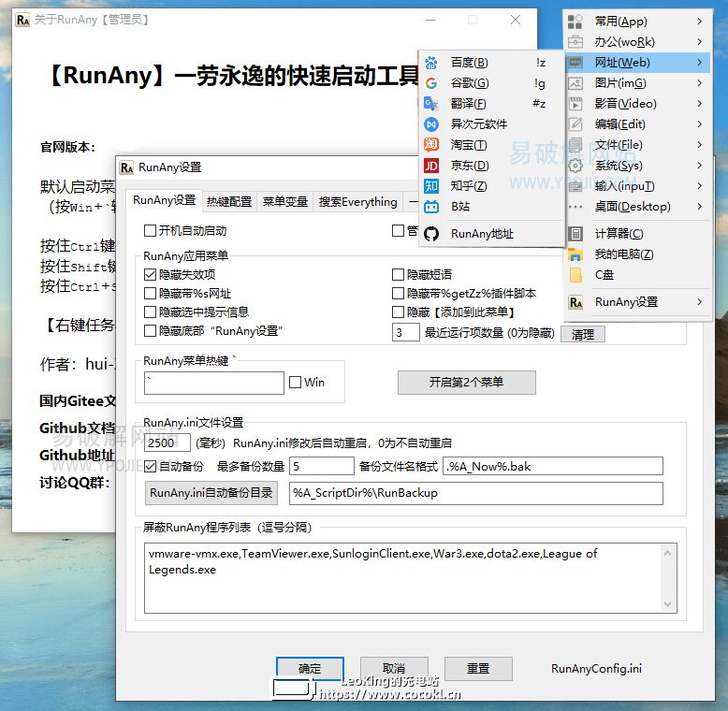Click the JD red icon
The width and height of the screenshot is (728, 711).
coord(431,166)
